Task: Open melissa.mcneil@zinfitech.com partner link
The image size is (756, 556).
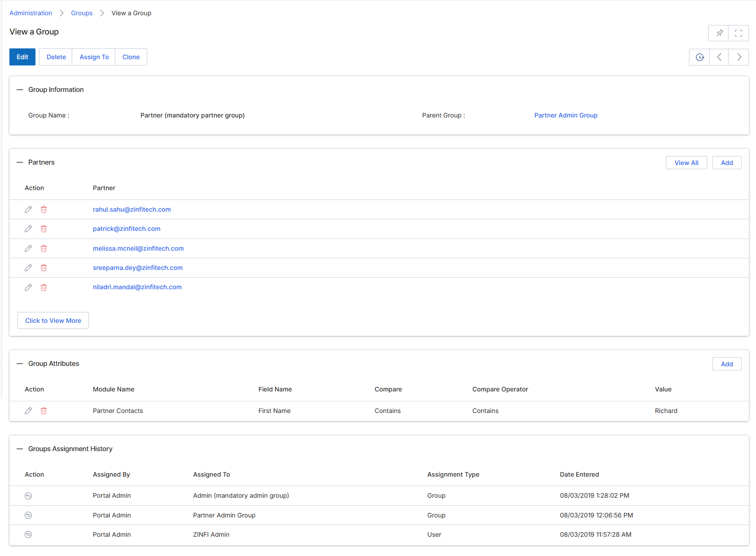Action: pos(138,248)
